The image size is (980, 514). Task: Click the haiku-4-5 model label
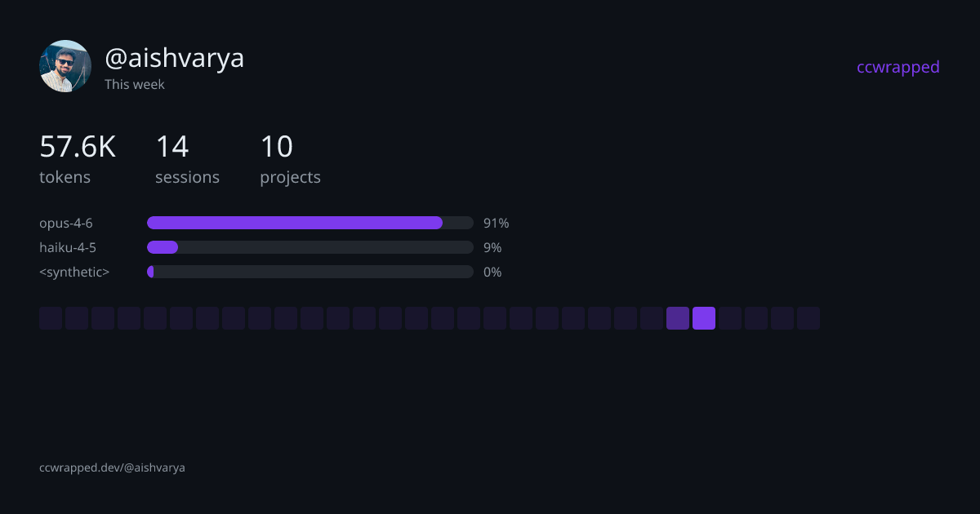68,247
